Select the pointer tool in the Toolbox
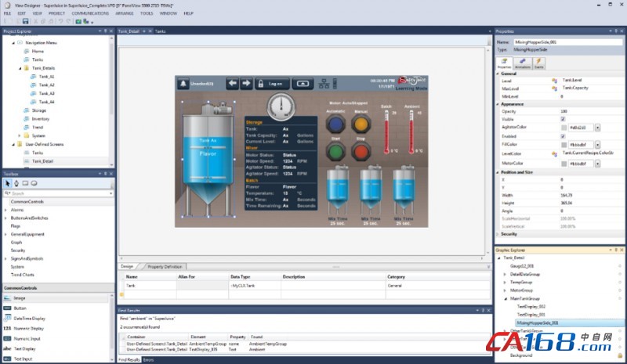The height and width of the screenshot is (364, 627). pos(8,183)
